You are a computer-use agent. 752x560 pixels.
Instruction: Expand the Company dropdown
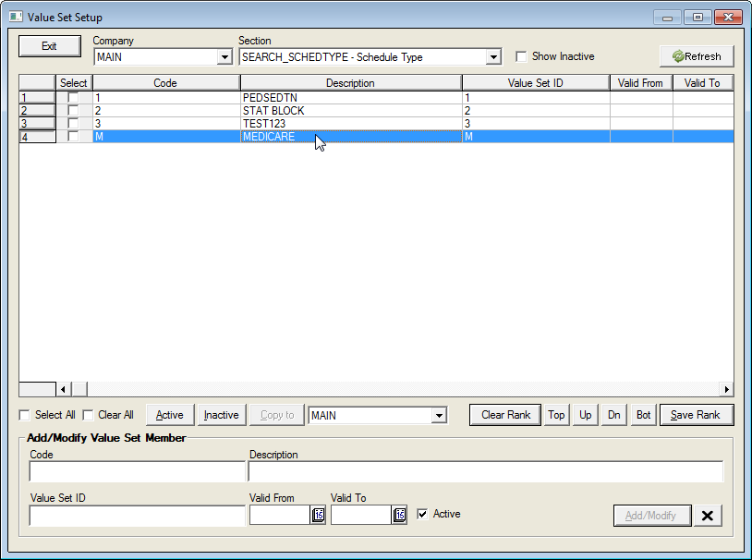(224, 57)
